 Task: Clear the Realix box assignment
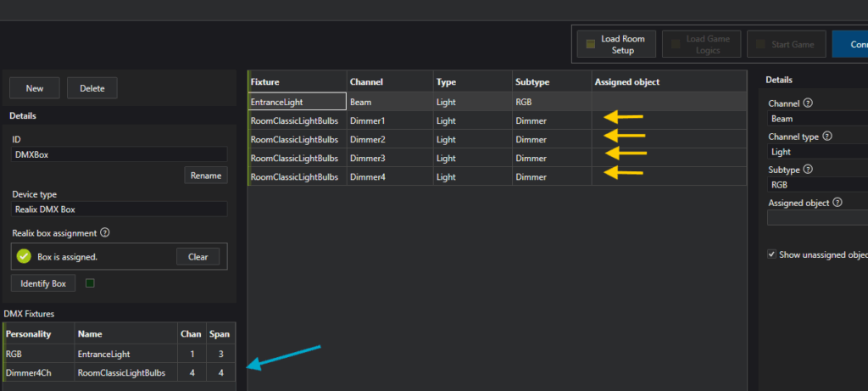click(198, 257)
